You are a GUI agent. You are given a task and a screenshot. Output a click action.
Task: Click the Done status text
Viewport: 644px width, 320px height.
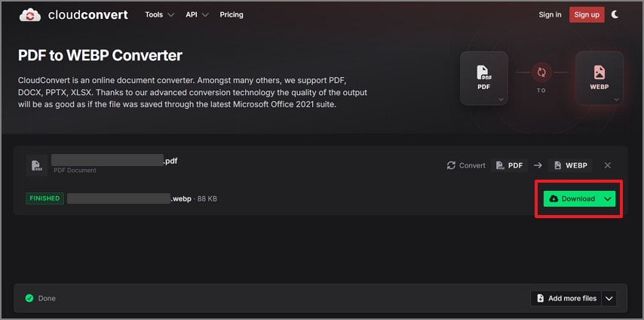[47, 298]
